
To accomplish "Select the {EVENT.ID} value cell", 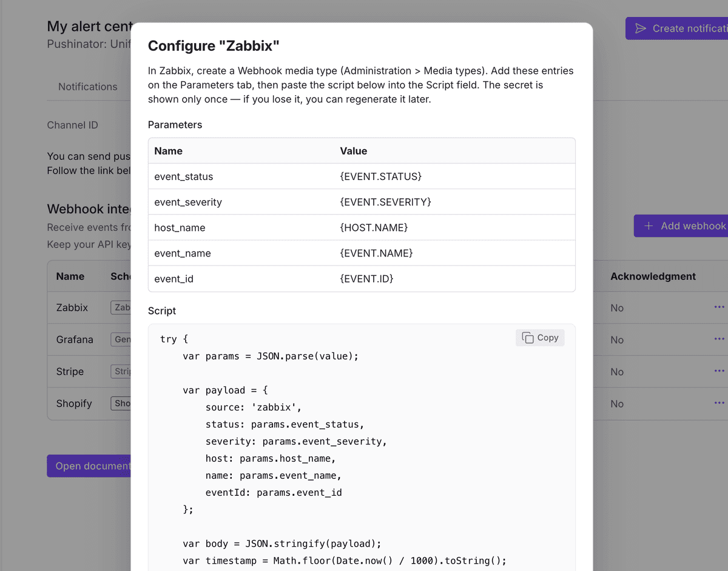I will pyautogui.click(x=454, y=278).
